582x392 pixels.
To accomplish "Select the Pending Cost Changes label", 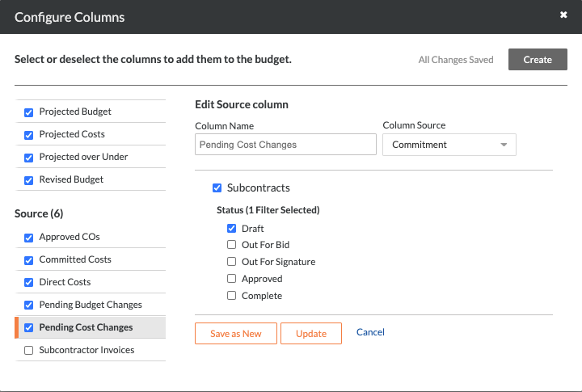I will [x=86, y=327].
